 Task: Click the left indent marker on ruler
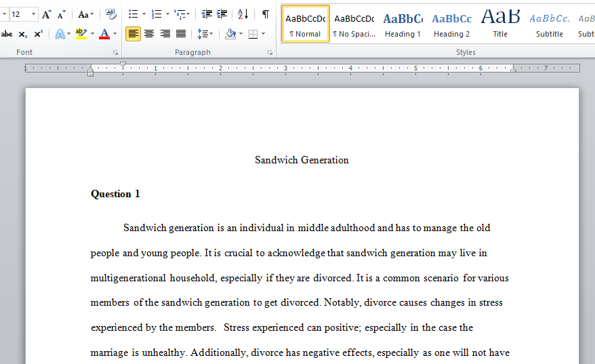tap(90, 74)
